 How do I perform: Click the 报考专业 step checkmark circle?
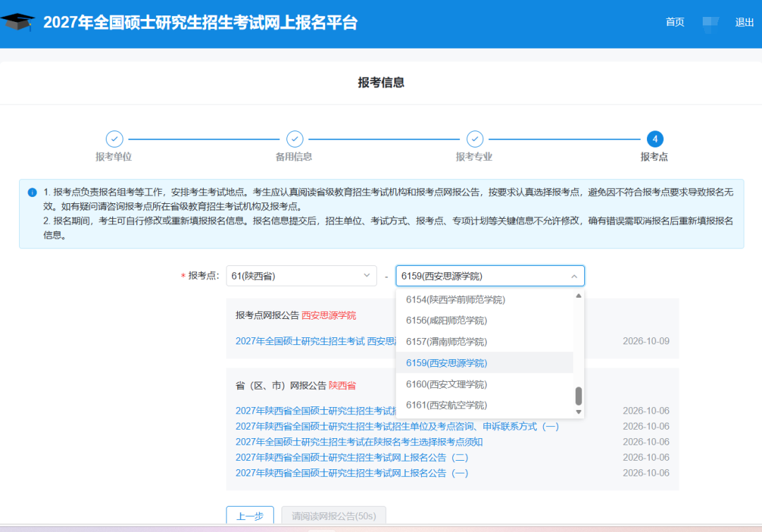click(475, 139)
